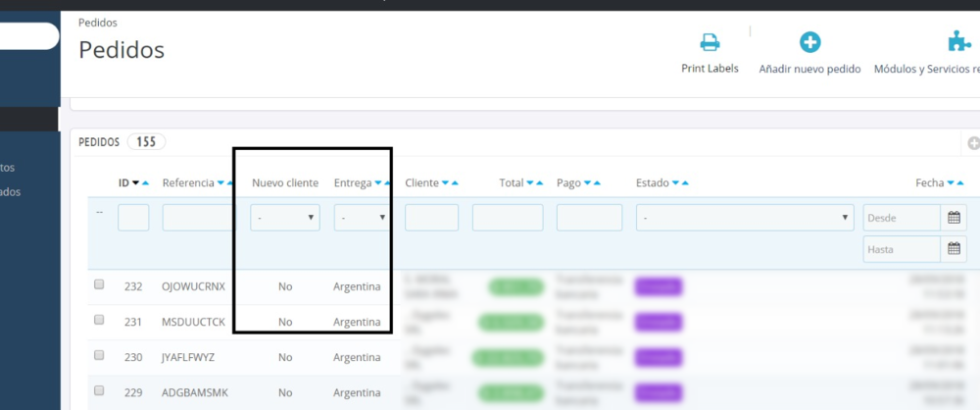Sort Entrega column descending
The width and height of the screenshot is (980, 410).
377,182
